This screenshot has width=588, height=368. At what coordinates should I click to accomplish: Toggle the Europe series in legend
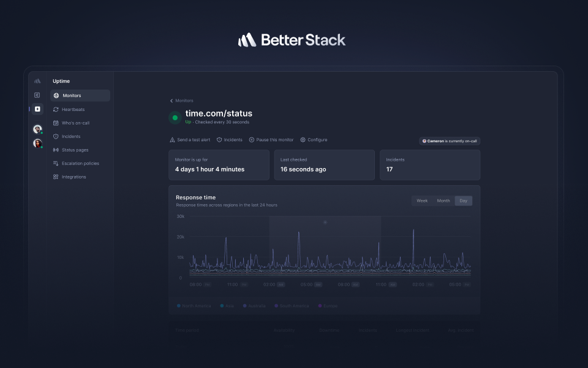pyautogui.click(x=328, y=305)
